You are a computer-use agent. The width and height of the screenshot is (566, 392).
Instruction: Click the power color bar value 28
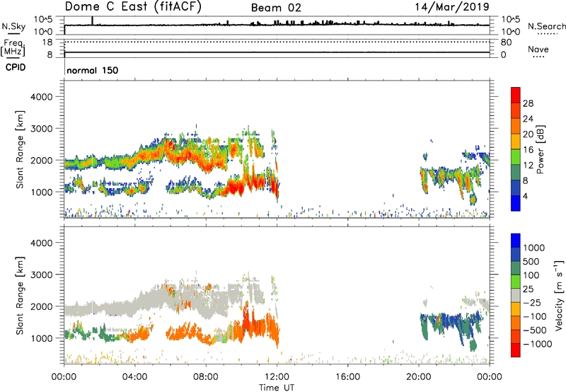(x=528, y=103)
